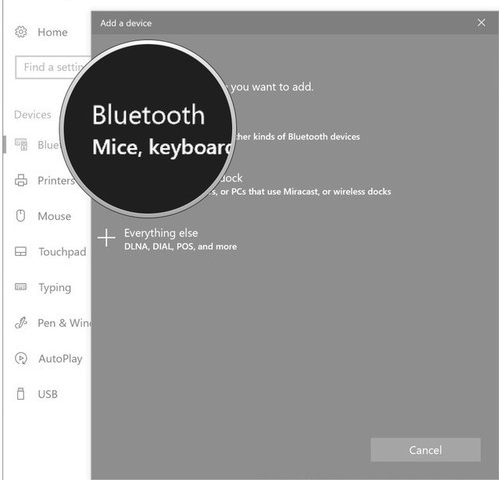Image resolution: width=499 pixels, height=480 pixels.
Task: Click the AutoPlay sidebar icon
Action: (21, 358)
